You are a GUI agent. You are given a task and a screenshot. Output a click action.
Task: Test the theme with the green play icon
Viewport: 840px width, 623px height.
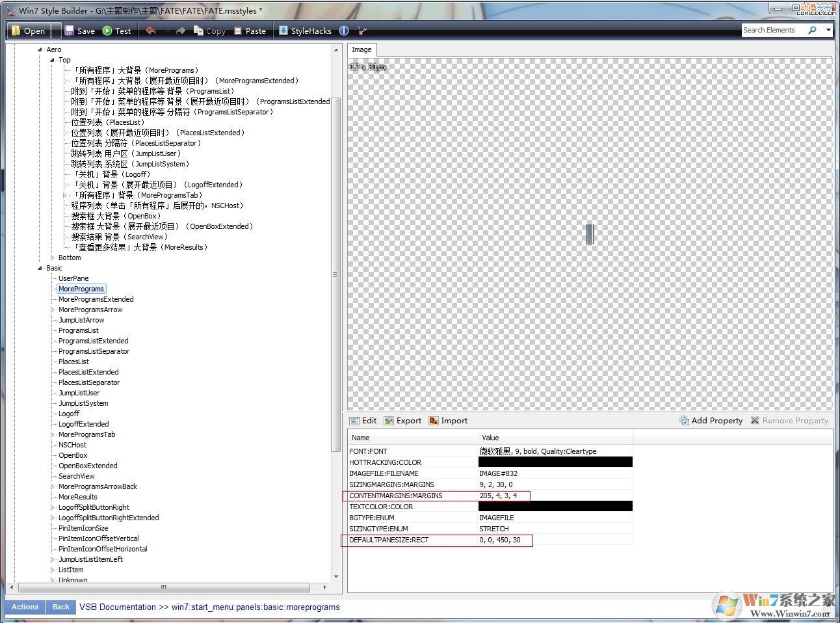(x=118, y=30)
